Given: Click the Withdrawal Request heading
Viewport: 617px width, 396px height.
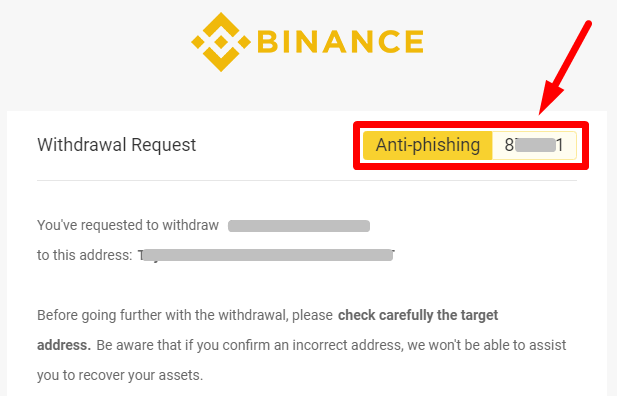Looking at the screenshot, I should point(116,145).
